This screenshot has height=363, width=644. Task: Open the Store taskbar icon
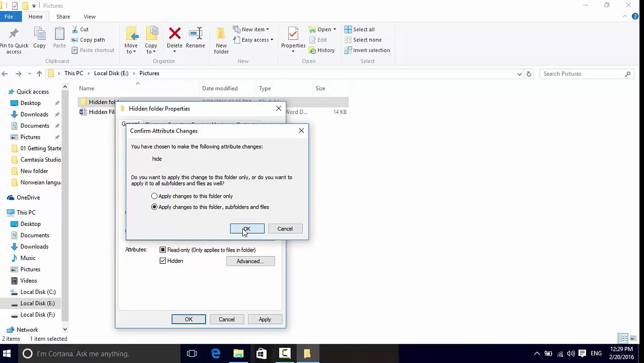[x=261, y=353]
